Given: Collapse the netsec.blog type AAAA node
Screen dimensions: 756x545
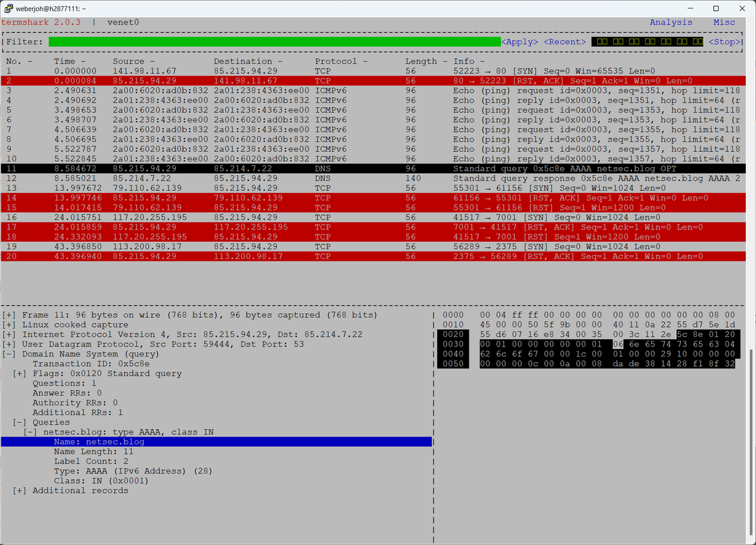Looking at the screenshot, I should pyautogui.click(x=30, y=432).
